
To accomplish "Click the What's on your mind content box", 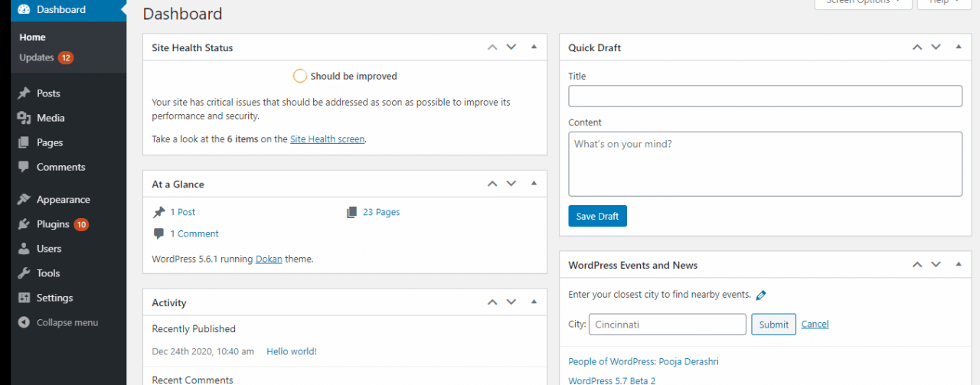I will point(765,164).
